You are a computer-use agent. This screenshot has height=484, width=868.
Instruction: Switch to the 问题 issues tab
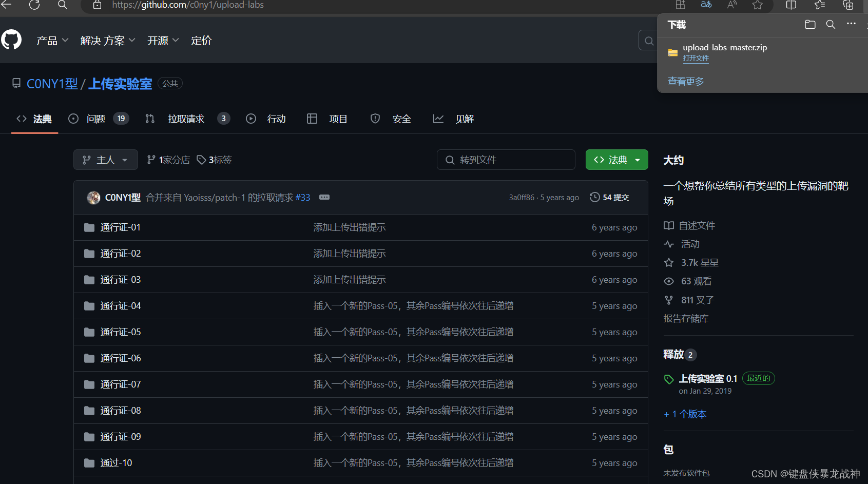pos(95,119)
